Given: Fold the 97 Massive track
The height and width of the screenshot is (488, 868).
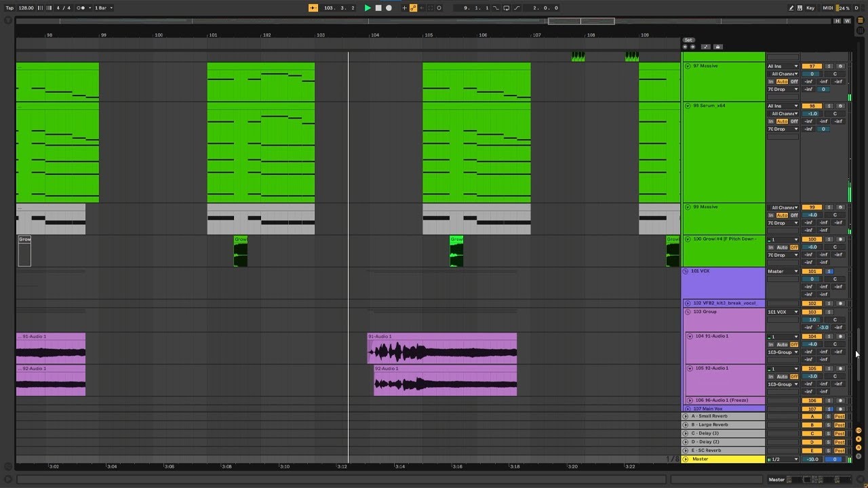Looking at the screenshot, I should pyautogui.click(x=688, y=66).
